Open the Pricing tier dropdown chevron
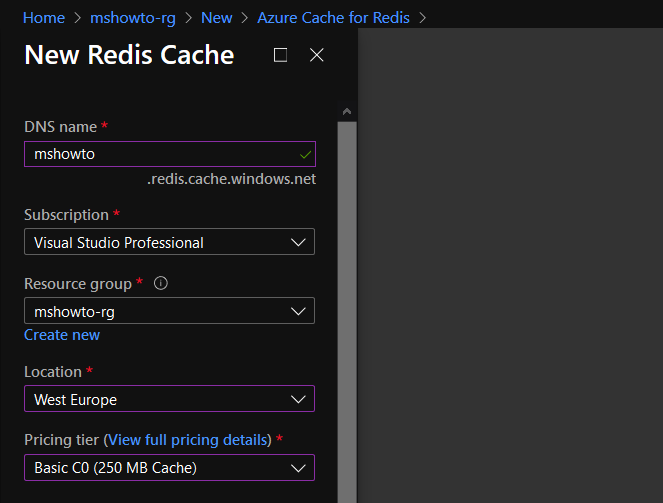Viewport: 663px width, 503px height. point(298,468)
